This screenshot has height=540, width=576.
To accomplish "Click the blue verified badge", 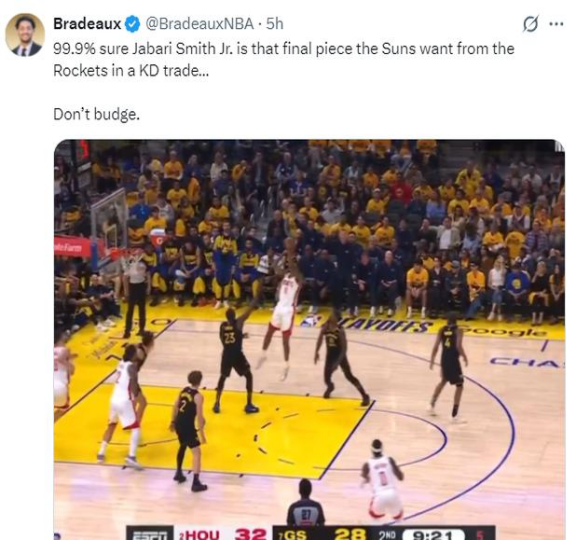I will 133,24.
